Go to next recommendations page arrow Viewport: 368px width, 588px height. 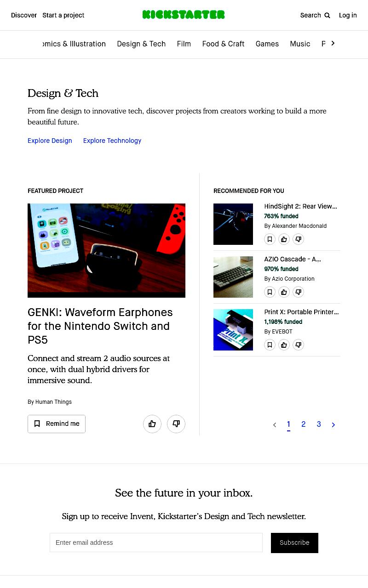click(x=333, y=425)
